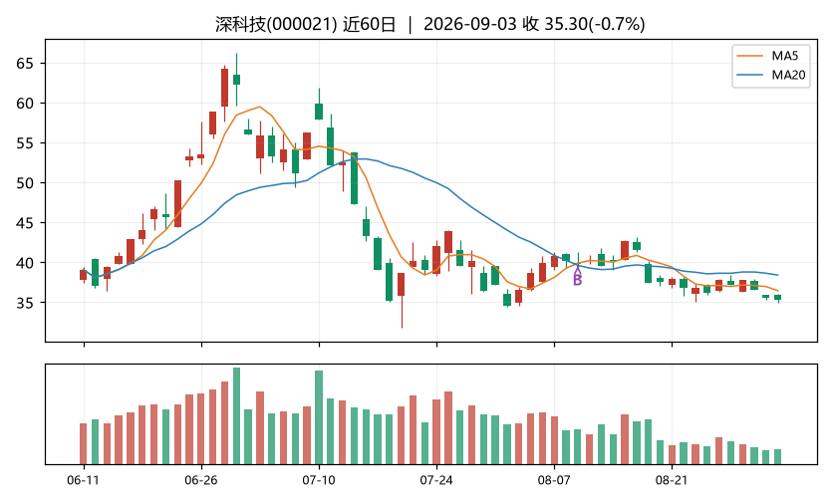Click the 65 price axis label
This screenshot has height=504, width=833.
pos(25,64)
